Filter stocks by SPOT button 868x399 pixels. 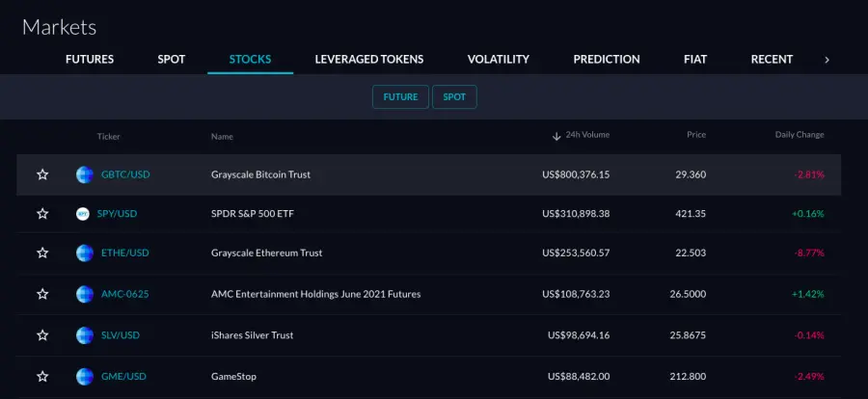(454, 96)
